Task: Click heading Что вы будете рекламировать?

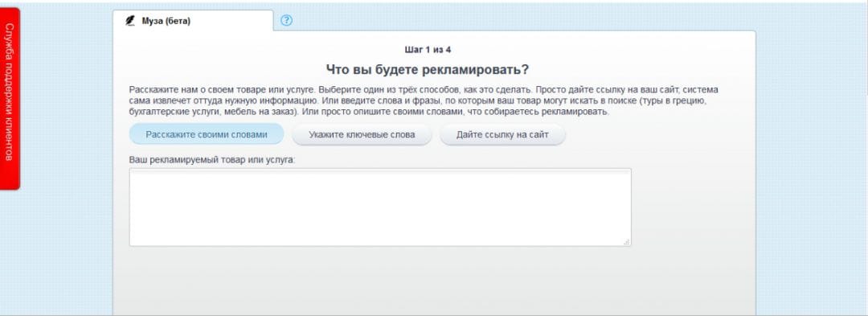Action: (x=428, y=70)
